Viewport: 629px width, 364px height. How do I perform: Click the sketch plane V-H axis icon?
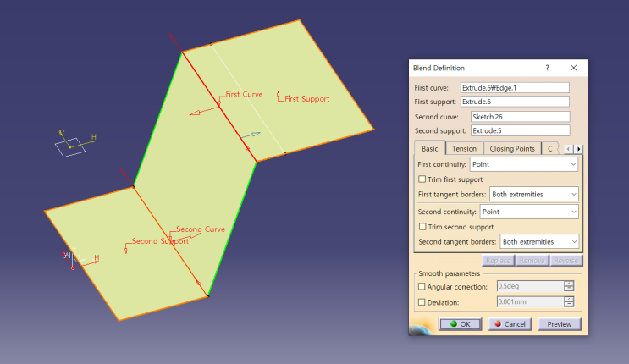[x=75, y=143]
